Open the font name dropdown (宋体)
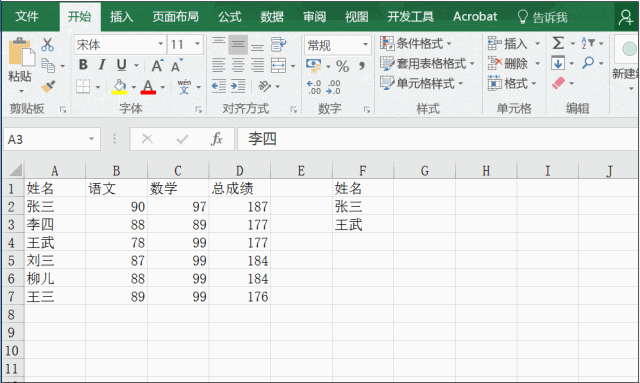The image size is (640, 383). 160,44
